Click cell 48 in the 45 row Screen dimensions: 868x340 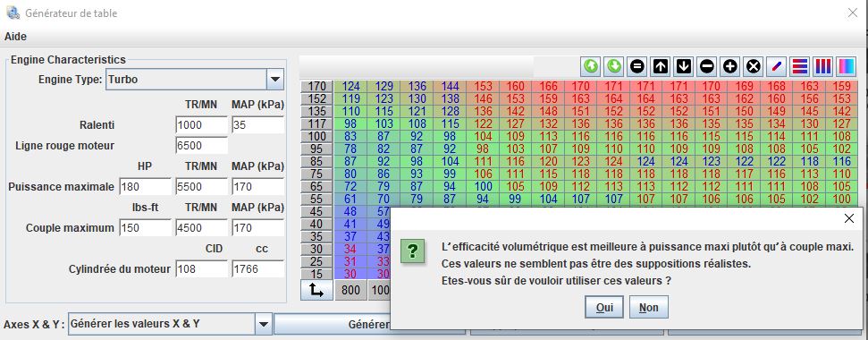[x=351, y=211]
